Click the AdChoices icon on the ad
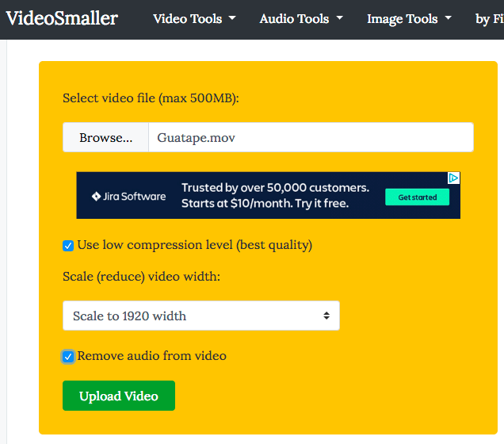Viewport: 504px width, 444px height. coord(453,178)
